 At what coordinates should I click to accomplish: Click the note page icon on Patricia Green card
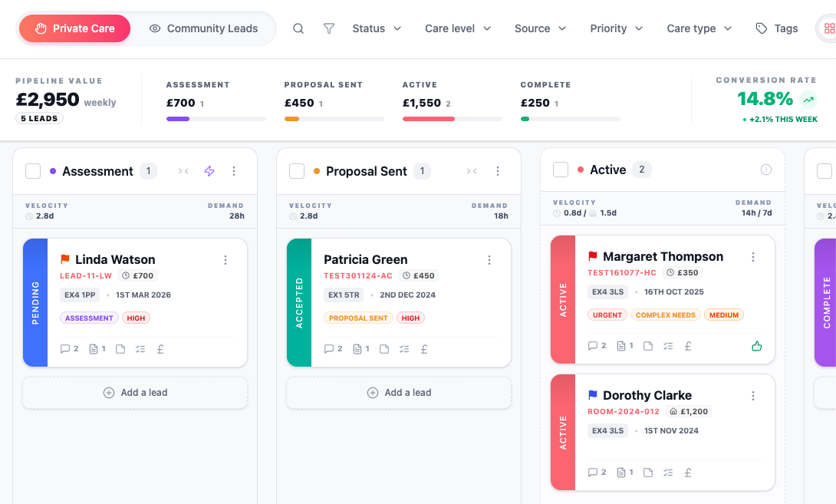point(384,349)
